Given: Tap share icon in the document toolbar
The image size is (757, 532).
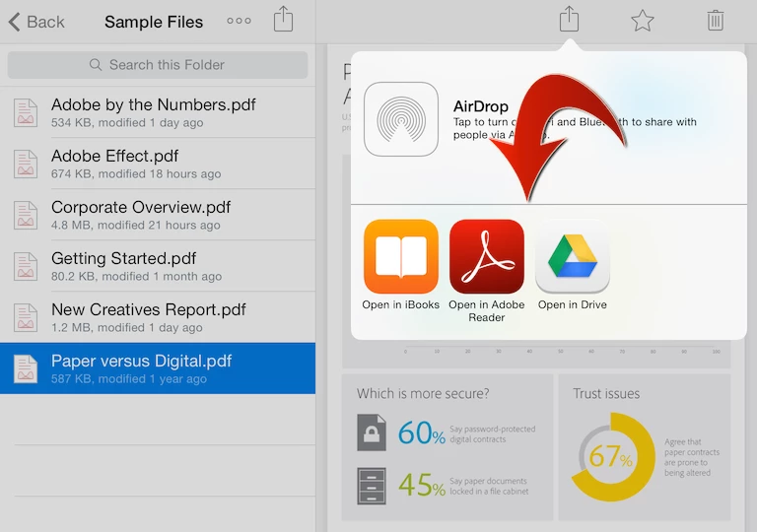Looking at the screenshot, I should click(569, 20).
